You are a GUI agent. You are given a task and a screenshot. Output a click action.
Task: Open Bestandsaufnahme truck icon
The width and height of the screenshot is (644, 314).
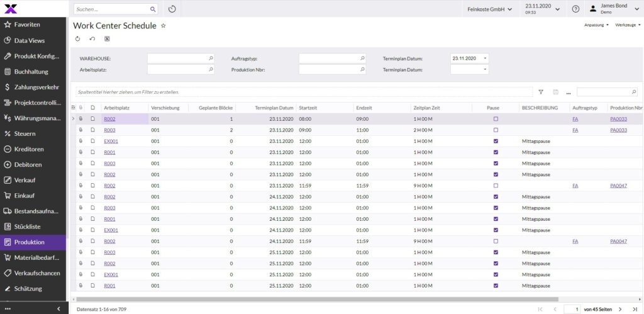[x=7, y=211]
